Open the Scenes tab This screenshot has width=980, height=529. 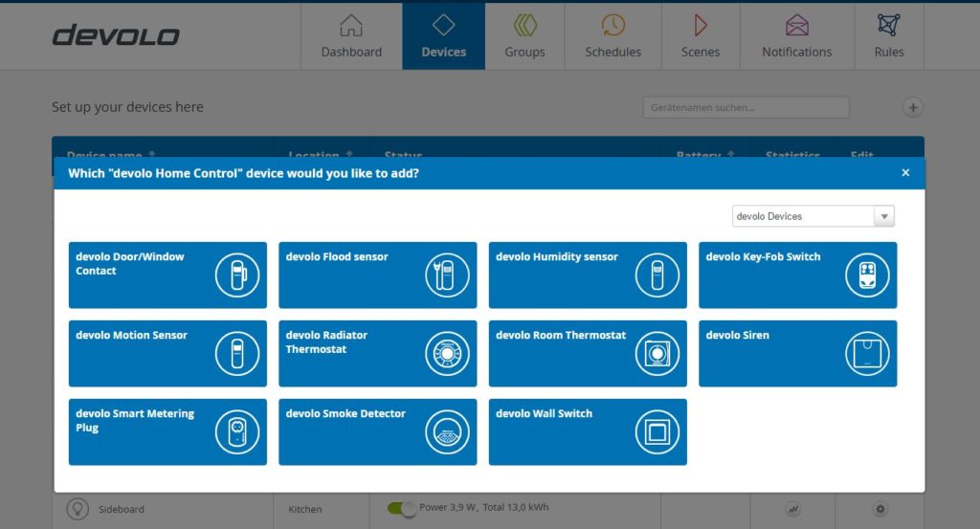click(x=701, y=36)
